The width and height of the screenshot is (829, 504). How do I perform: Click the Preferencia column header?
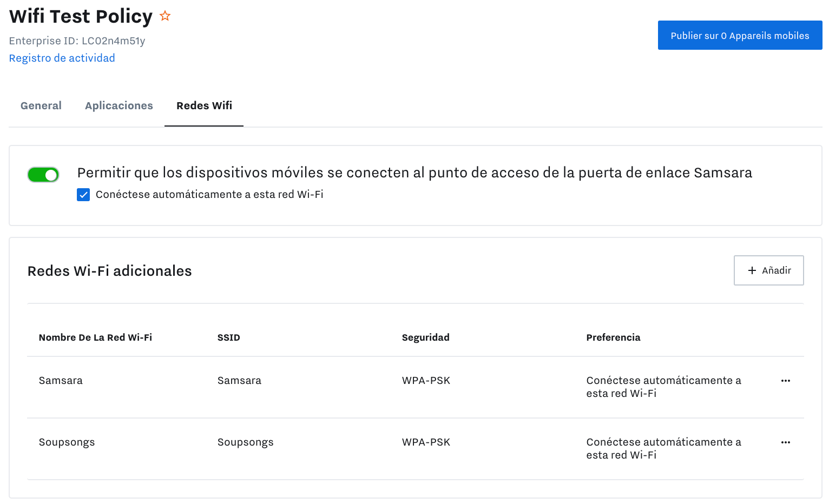tap(613, 337)
